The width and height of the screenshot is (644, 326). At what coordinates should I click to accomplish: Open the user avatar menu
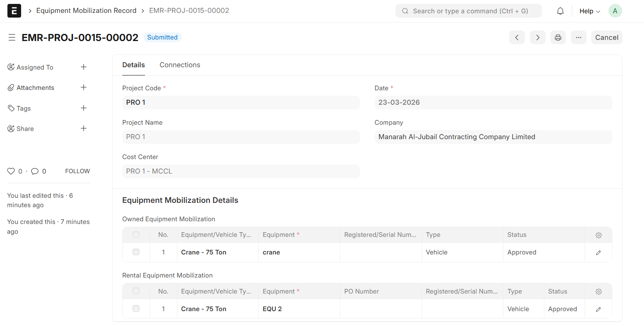coord(615,11)
